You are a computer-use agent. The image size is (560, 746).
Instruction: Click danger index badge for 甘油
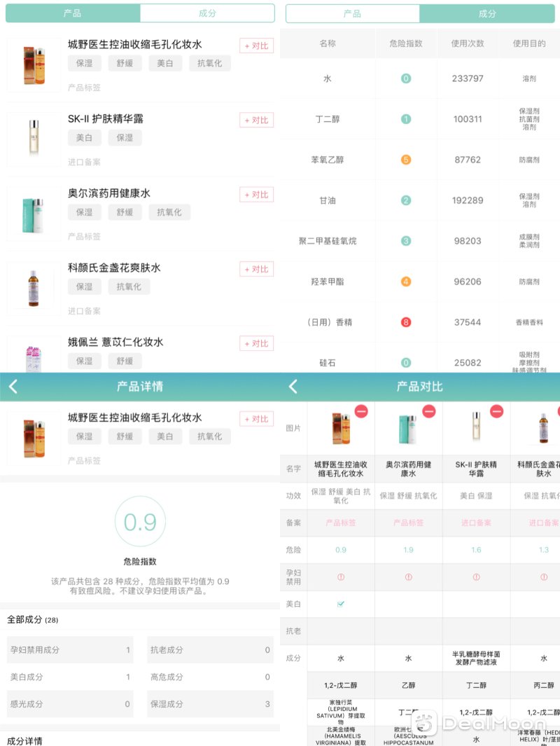click(x=406, y=200)
